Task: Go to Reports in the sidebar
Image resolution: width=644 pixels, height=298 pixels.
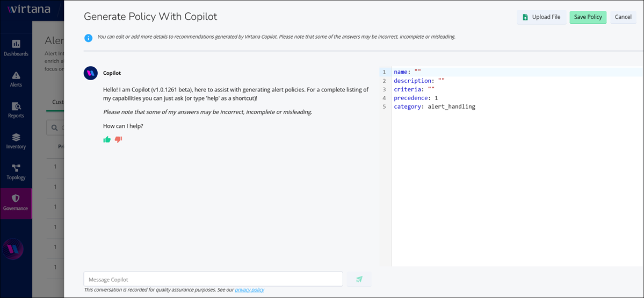Action: point(16,110)
